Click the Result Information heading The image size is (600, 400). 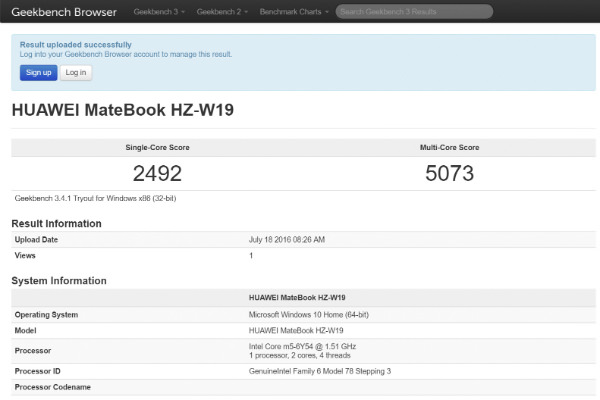tap(57, 224)
